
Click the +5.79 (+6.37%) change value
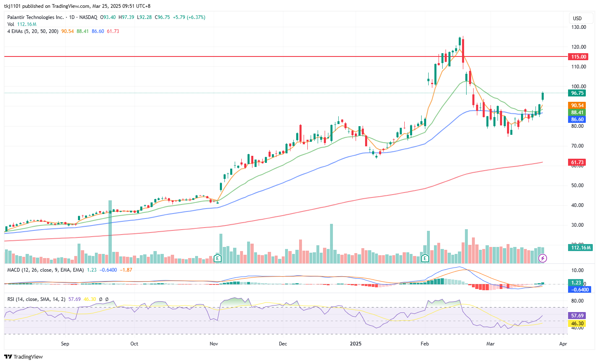[189, 17]
